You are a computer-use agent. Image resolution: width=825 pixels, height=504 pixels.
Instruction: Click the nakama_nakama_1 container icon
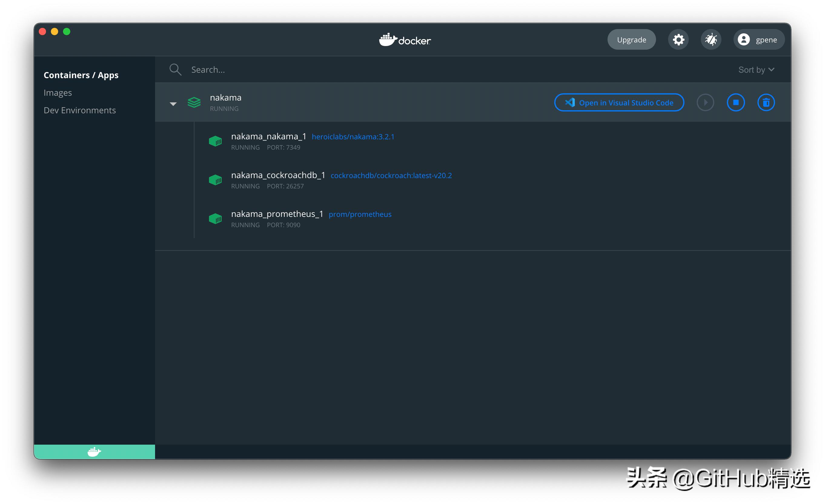pyautogui.click(x=215, y=141)
